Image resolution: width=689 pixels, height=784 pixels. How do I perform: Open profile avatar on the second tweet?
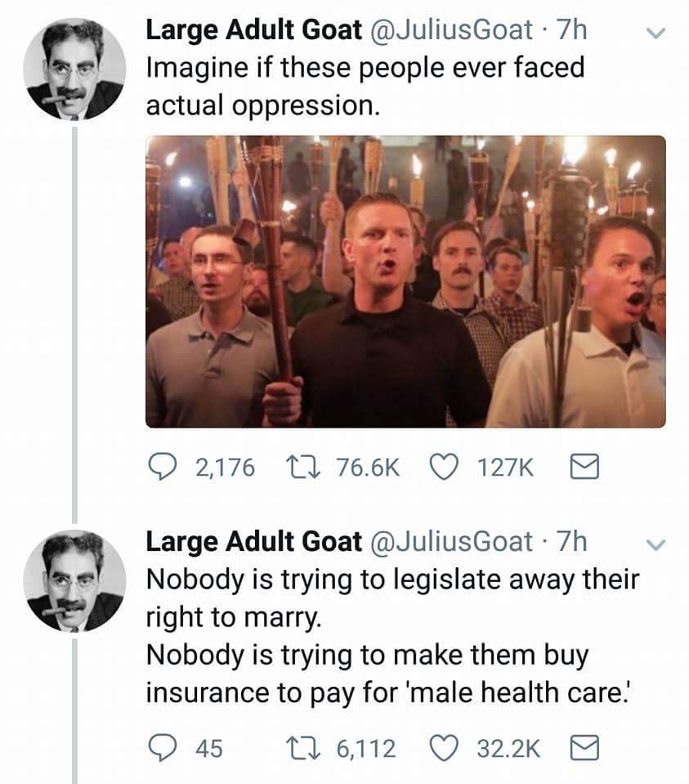(x=74, y=580)
